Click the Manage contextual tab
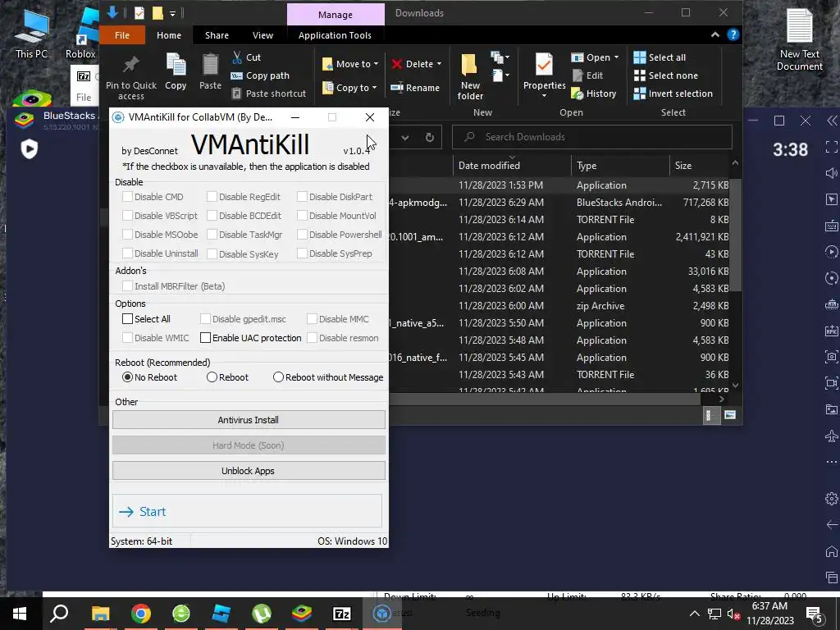The width and height of the screenshot is (840, 630). tap(336, 15)
